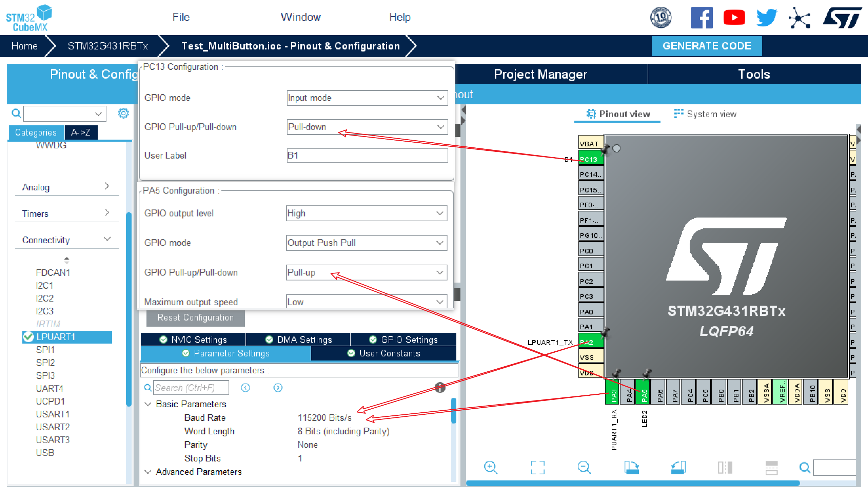Go to Home breadcrumb
This screenshot has width=868, height=494.
pyautogui.click(x=24, y=46)
